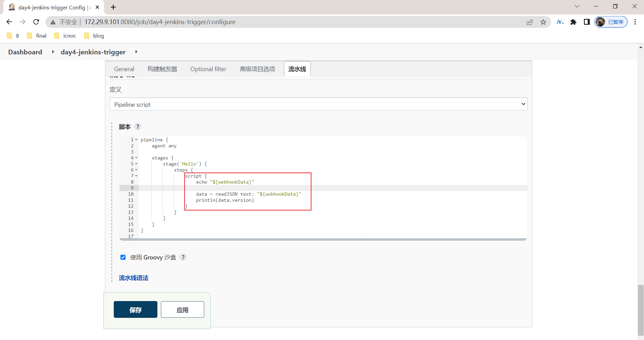This screenshot has width=644, height=340.
Task: Toggle 使用 Groovy 沙盒 checkbox
Action: [123, 257]
